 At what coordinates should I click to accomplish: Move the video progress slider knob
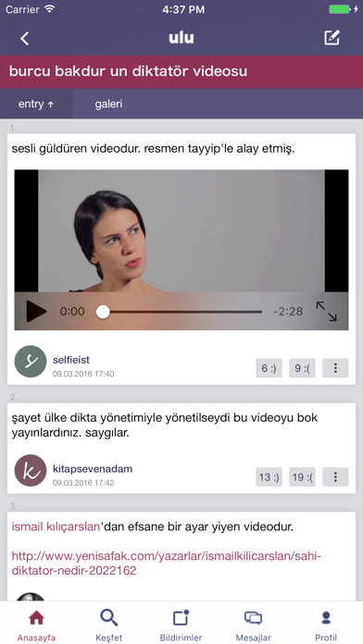point(103,312)
